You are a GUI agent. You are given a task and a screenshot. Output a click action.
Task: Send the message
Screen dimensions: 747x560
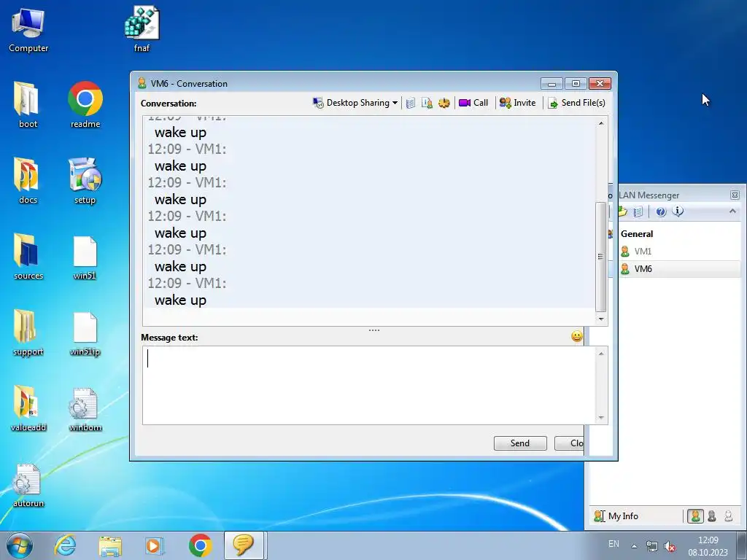point(520,443)
